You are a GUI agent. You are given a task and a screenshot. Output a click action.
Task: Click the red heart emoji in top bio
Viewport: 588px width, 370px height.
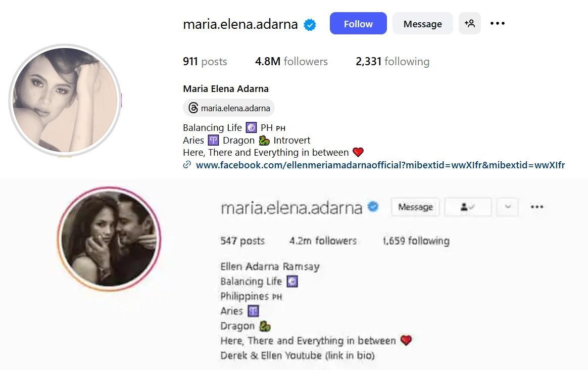[x=358, y=152]
